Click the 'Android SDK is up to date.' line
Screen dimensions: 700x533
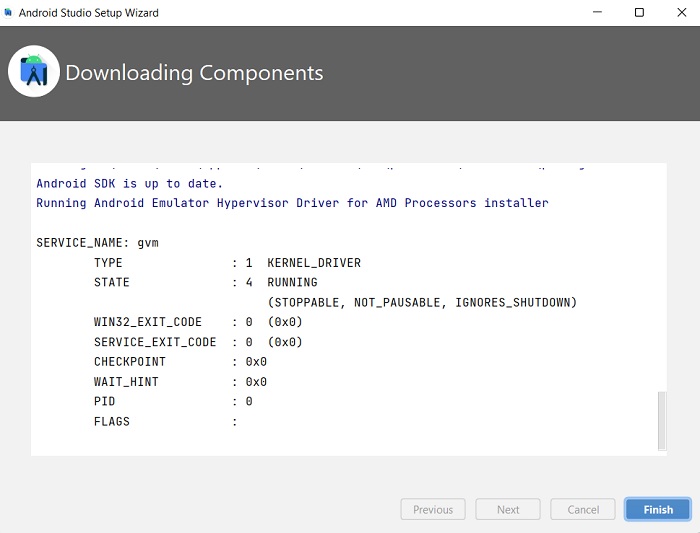(129, 183)
